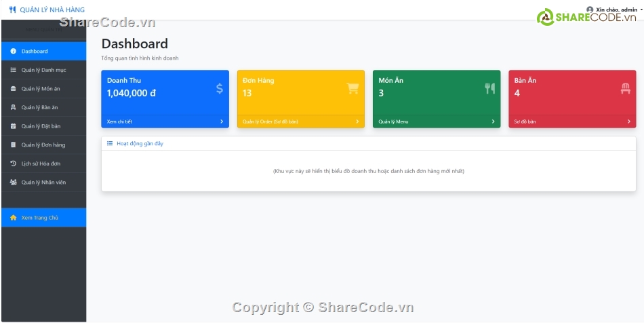The image size is (644, 323).
Task: Click the home icon beside Xem Trang Chủ
Action: point(13,218)
